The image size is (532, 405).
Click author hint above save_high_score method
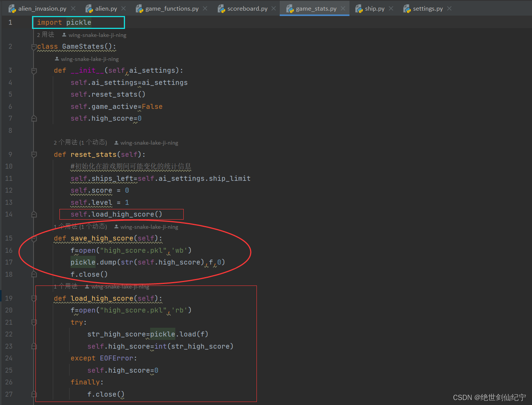146,227
